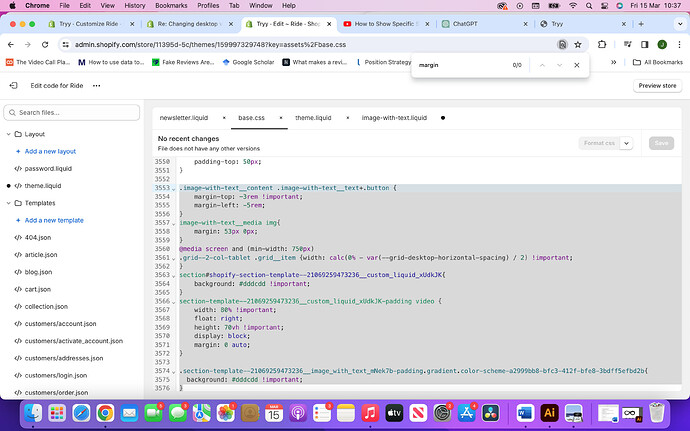Close the find bar with the X icon
Viewport: 690px width, 431px height.
(577, 65)
